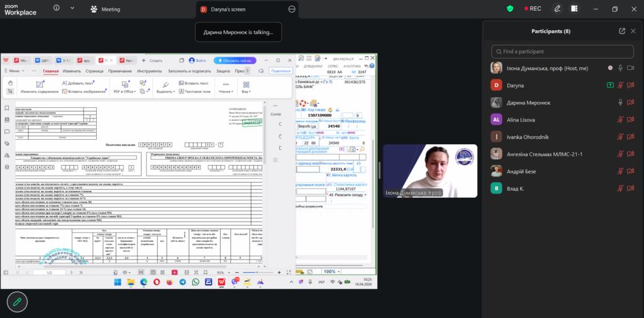Unmute Alina Lisova's microphone

coord(620,119)
